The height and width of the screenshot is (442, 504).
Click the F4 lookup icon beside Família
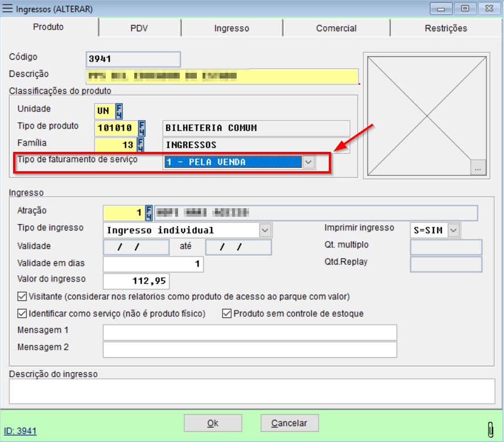pyautogui.click(x=140, y=145)
